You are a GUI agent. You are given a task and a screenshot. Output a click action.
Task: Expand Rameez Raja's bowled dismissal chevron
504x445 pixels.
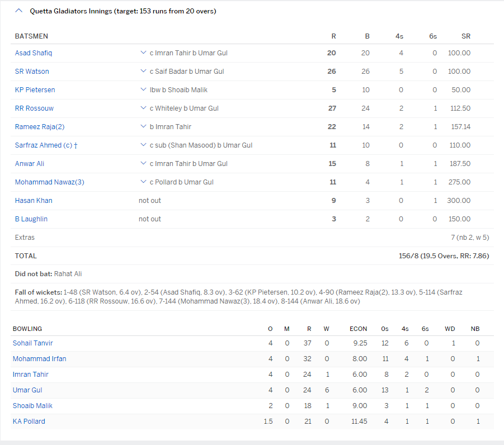coord(143,126)
